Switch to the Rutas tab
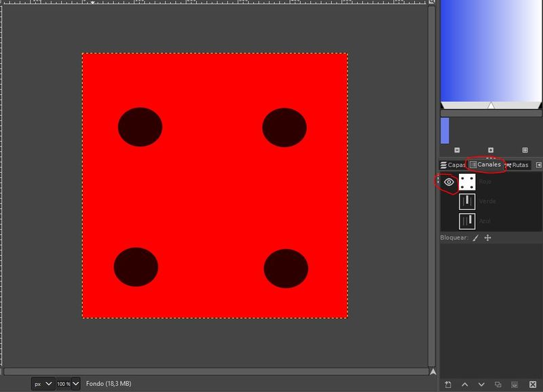This screenshot has height=392, width=543. [517, 165]
